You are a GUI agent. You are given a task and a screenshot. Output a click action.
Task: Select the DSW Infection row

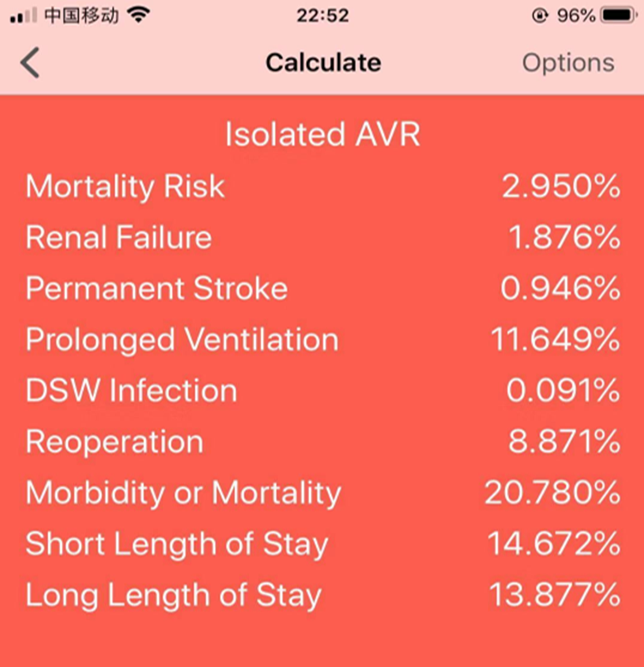(x=322, y=390)
